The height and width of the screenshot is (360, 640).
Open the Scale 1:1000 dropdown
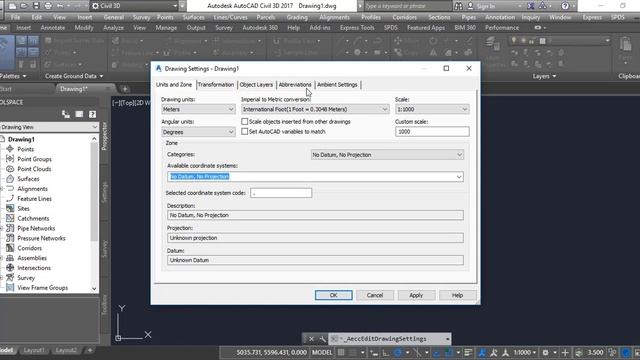click(x=432, y=109)
